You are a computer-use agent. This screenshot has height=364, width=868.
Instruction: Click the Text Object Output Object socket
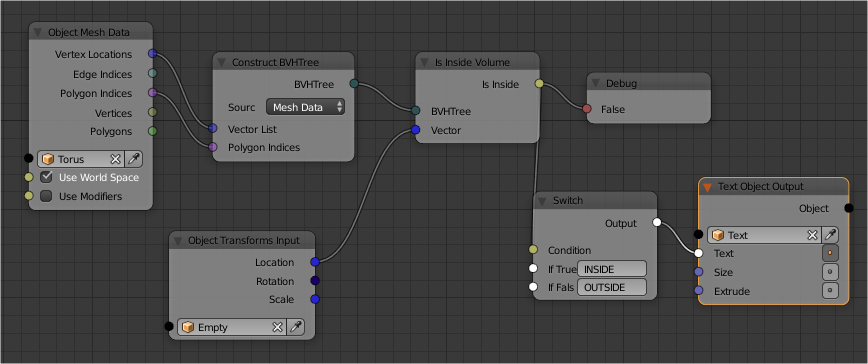pos(849,208)
